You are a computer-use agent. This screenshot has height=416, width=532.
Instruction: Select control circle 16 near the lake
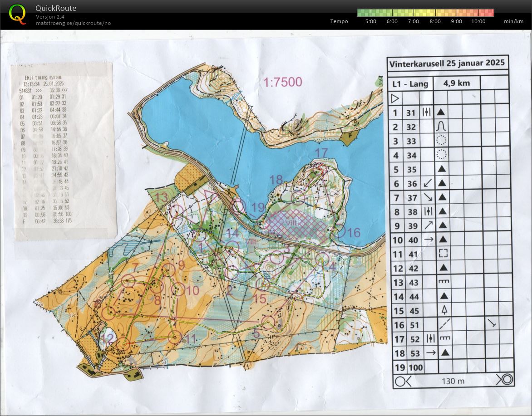pos(340,231)
